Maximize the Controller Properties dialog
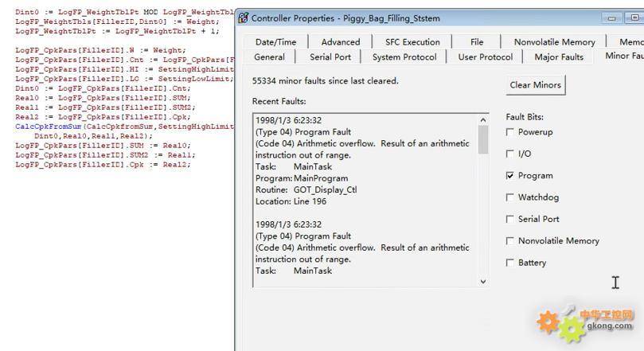 pyautogui.click(x=634, y=18)
